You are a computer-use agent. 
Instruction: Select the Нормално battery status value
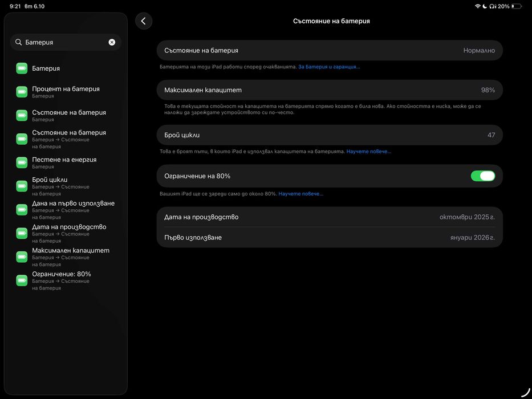pos(479,51)
